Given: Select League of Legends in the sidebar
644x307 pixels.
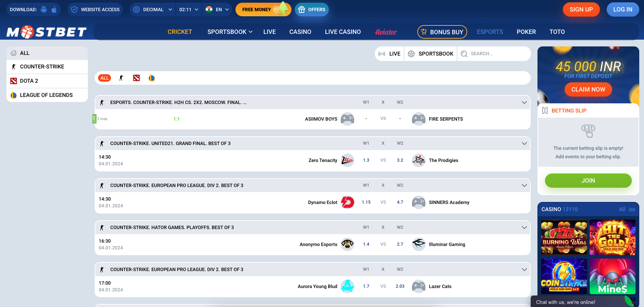Looking at the screenshot, I should pos(47,95).
